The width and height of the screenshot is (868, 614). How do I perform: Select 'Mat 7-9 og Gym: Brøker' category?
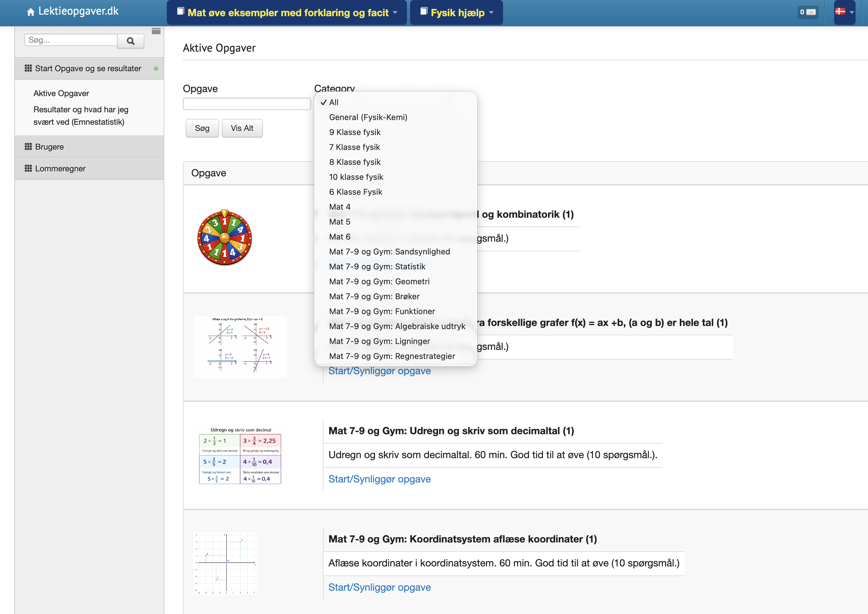pyautogui.click(x=374, y=296)
